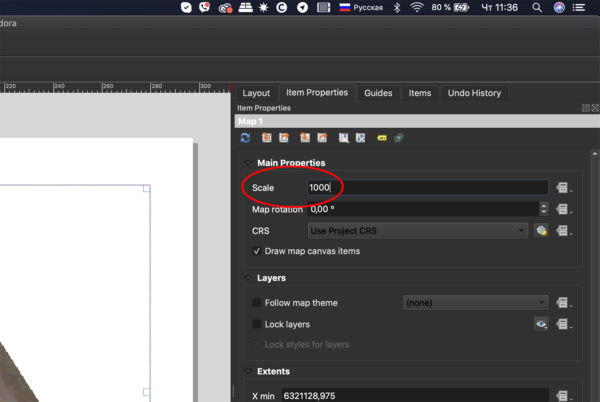Undock the Item Properties panel float icon
Screen dimensions: 600x402
click(585, 108)
